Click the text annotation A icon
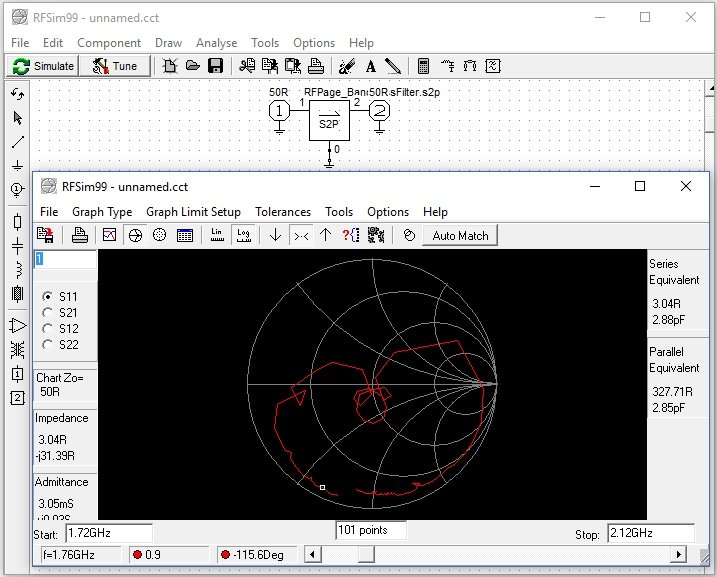The width and height of the screenshot is (717, 577). pos(371,67)
